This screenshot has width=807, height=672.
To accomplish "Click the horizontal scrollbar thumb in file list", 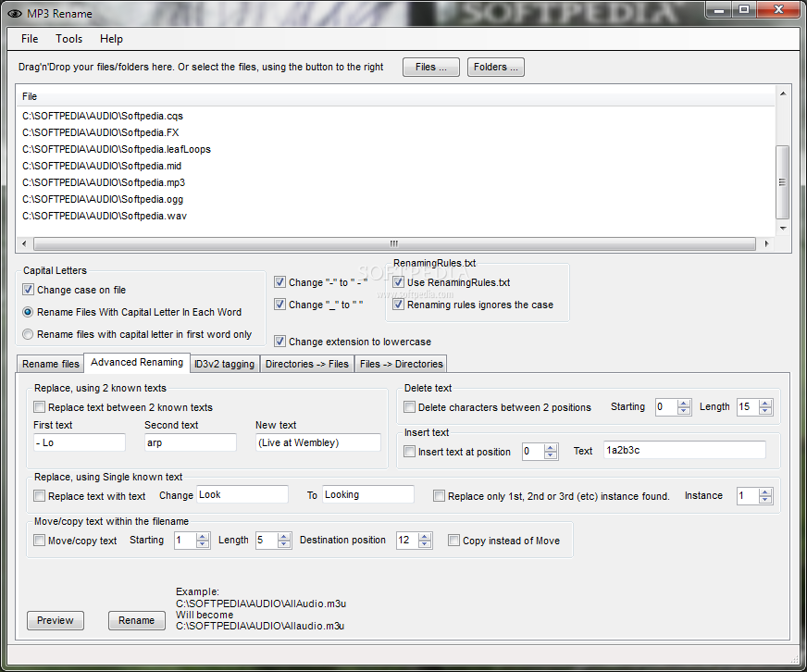I will point(394,243).
